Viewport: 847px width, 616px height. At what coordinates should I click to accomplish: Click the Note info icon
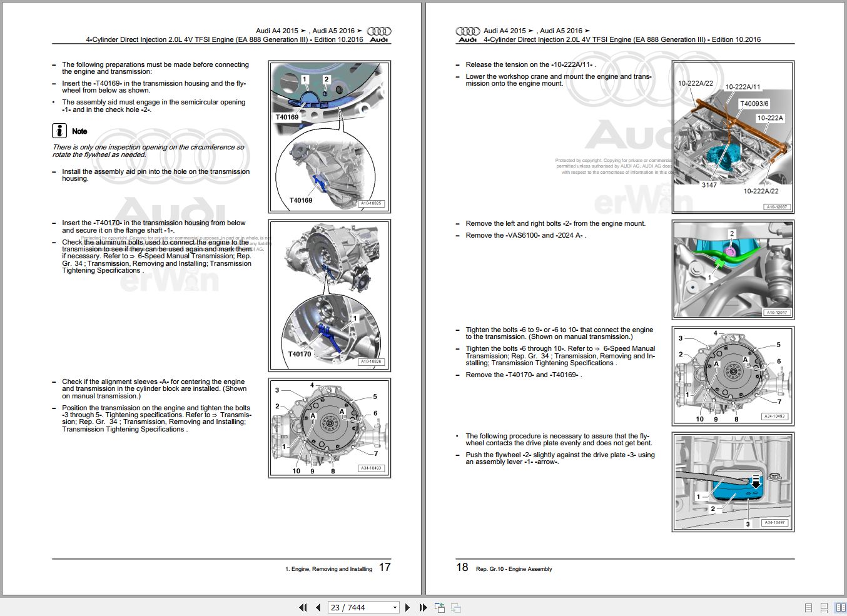click(59, 131)
